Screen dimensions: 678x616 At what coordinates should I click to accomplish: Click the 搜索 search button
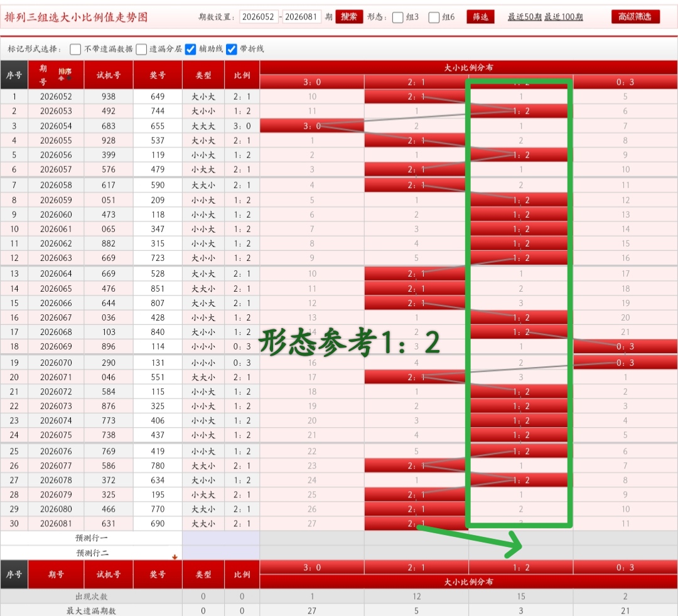click(349, 17)
